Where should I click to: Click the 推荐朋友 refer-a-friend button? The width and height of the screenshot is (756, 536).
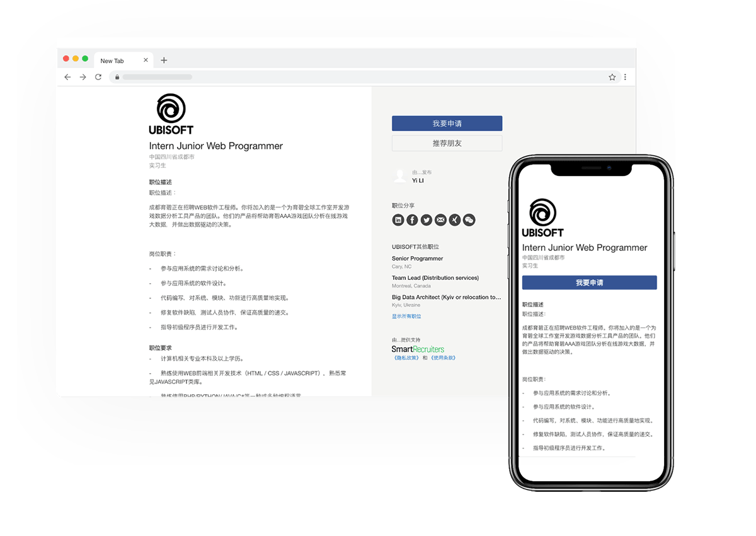pyautogui.click(x=447, y=143)
